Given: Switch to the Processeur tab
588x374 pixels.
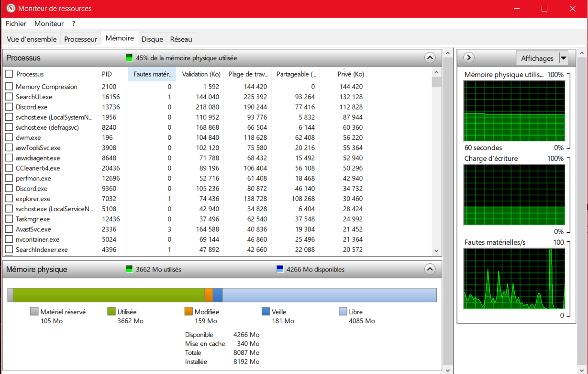Looking at the screenshot, I should click(80, 39).
